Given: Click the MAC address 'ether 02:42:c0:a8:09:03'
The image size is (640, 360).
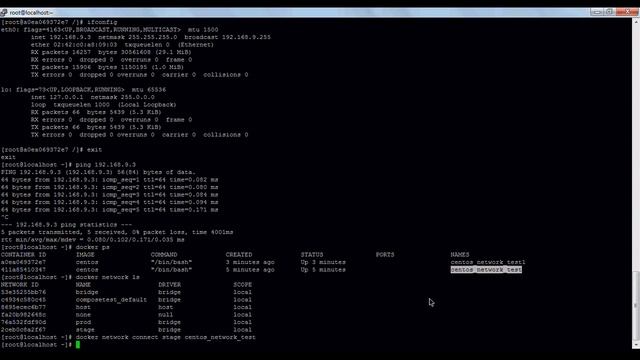Looking at the screenshot, I should tap(74, 45).
